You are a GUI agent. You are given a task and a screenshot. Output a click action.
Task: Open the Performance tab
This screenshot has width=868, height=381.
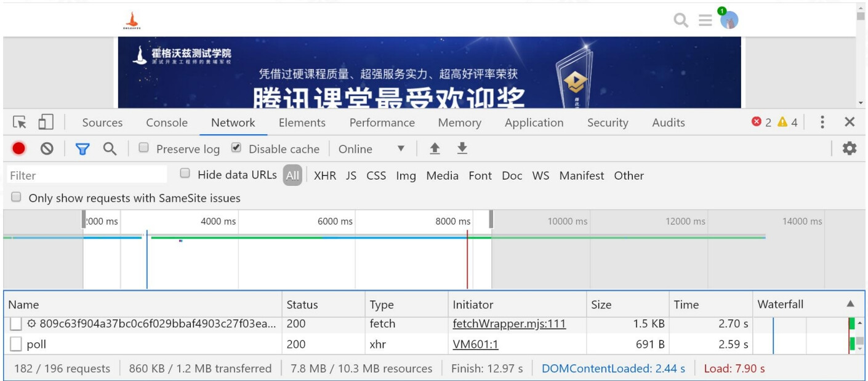382,122
